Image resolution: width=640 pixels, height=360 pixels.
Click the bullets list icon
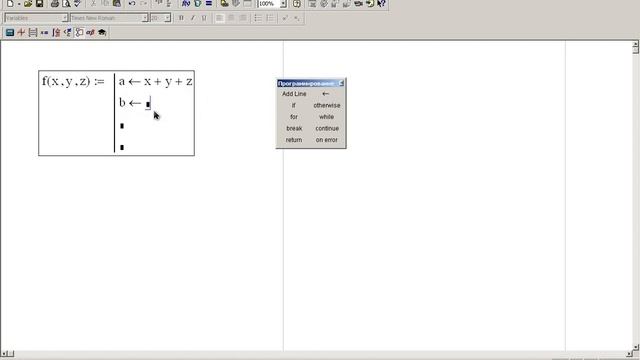coord(258,18)
